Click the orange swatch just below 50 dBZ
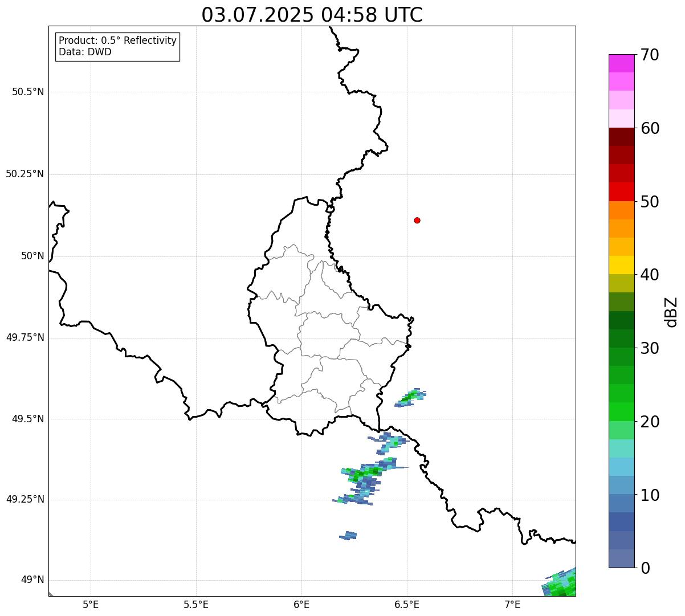 [622, 210]
